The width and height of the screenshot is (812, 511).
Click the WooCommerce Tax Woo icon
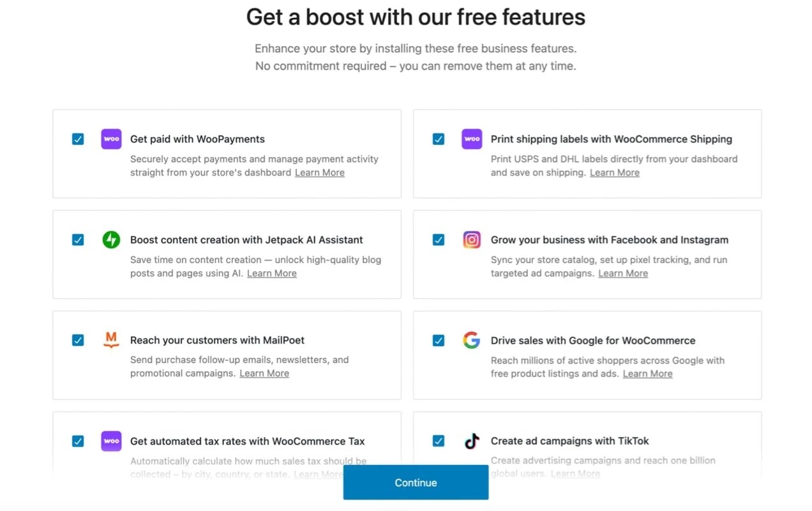110,441
